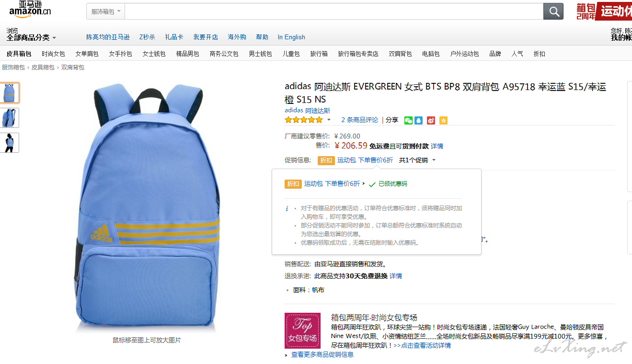This screenshot has height=364, width=632.
Task: Share product via QQ icon
Action: click(419, 120)
